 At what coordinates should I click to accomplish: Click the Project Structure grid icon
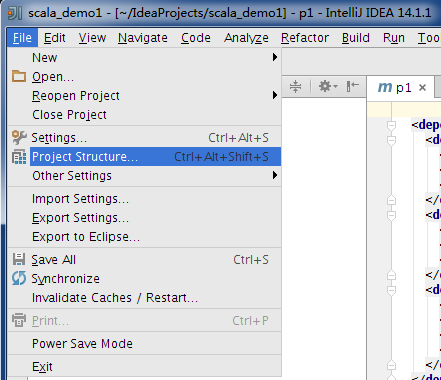(19, 157)
